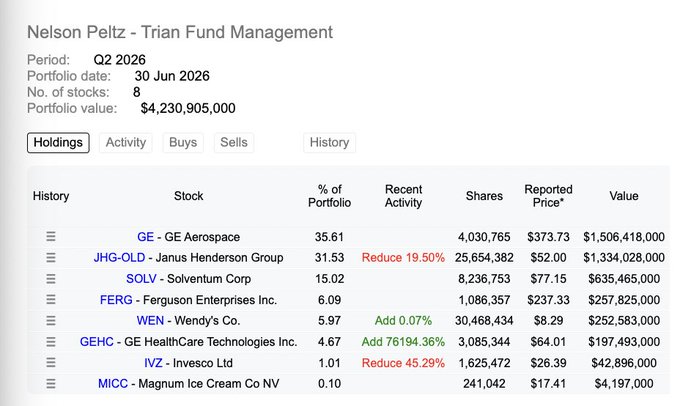Open the GE ticker link

click(x=145, y=237)
